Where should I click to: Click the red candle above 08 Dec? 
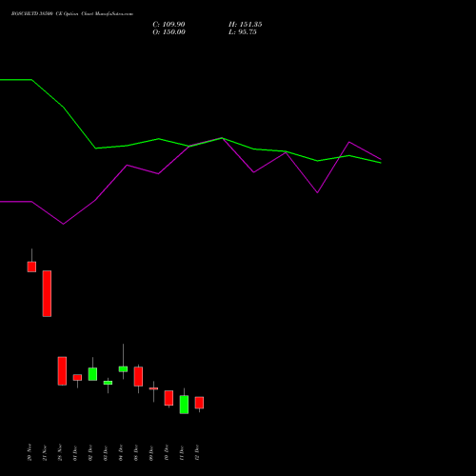point(138,376)
